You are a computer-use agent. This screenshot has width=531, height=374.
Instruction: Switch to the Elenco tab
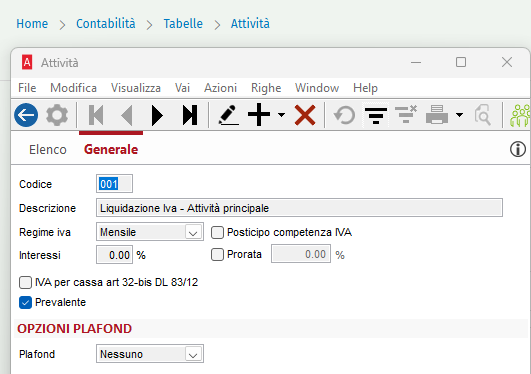pos(48,149)
